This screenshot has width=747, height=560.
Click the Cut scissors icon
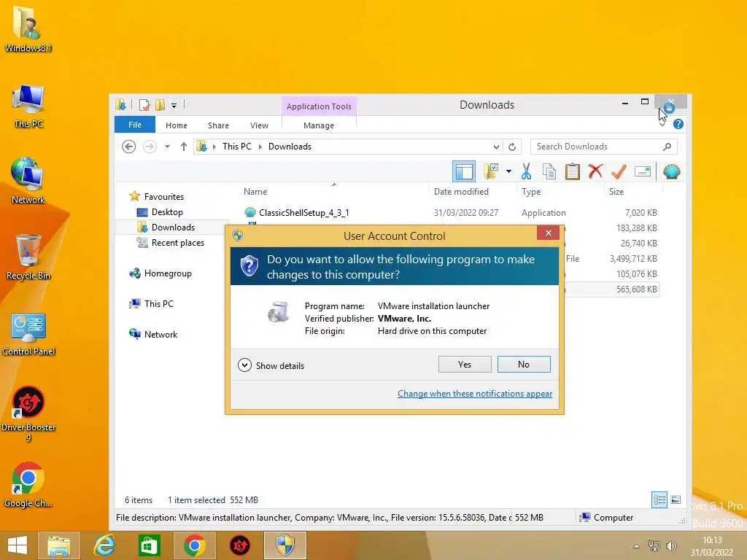click(526, 171)
